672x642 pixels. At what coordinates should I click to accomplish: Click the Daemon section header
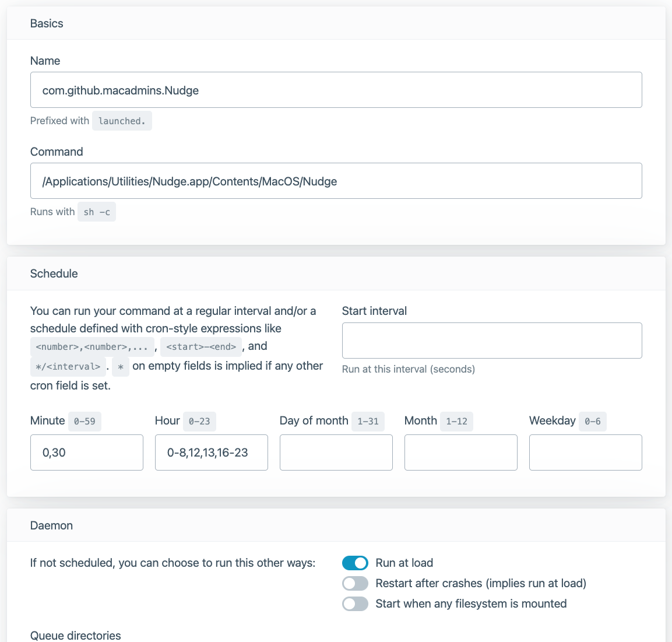[x=51, y=525]
